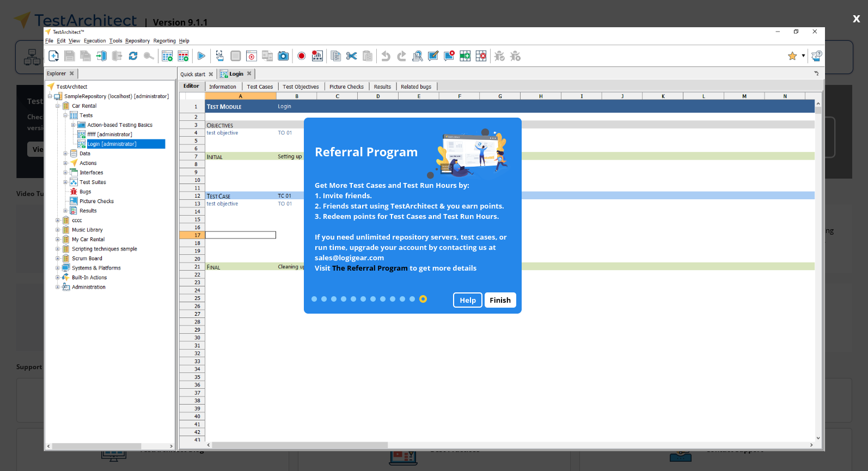Expand the Built-In Actions node
Viewport: 868px width, 471px height.
pyautogui.click(x=58, y=277)
